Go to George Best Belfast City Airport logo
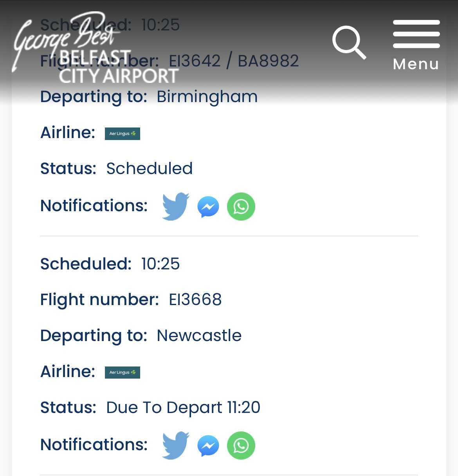 click(96, 47)
